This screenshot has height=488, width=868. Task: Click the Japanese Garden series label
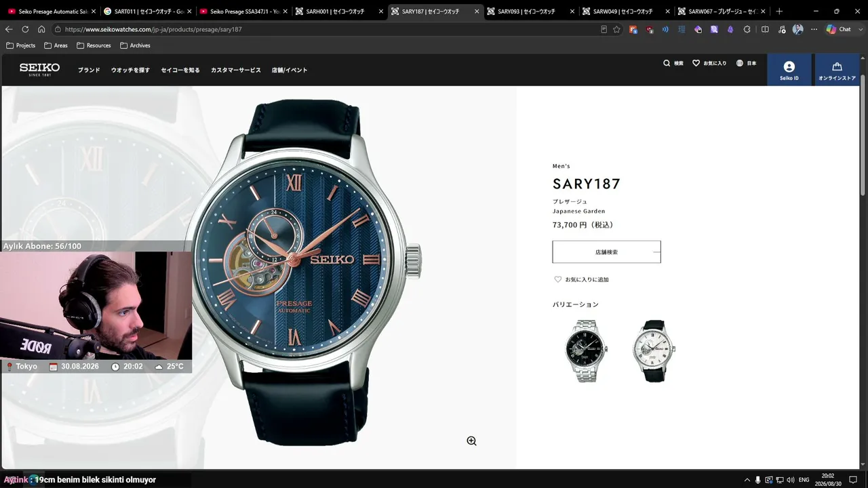coord(578,211)
